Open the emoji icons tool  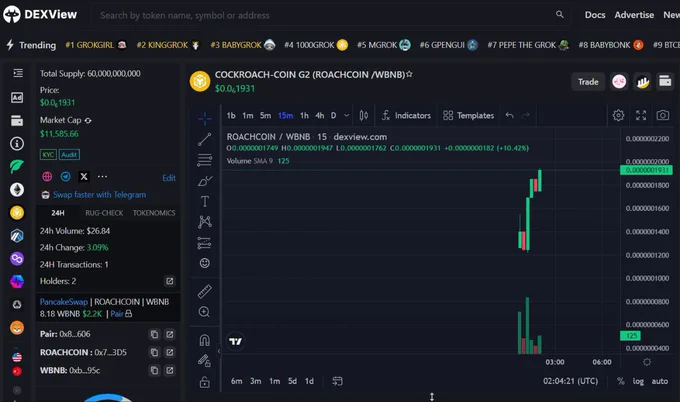205,263
